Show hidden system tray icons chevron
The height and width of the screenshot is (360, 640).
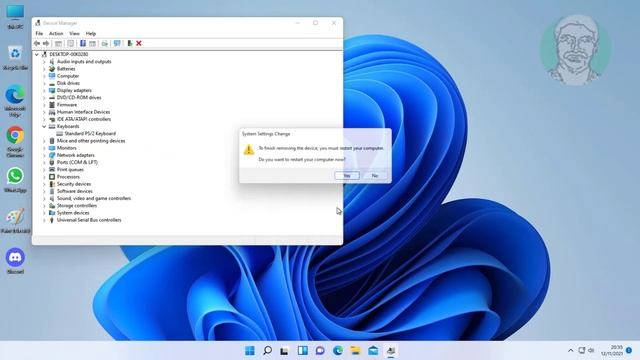pos(571,350)
